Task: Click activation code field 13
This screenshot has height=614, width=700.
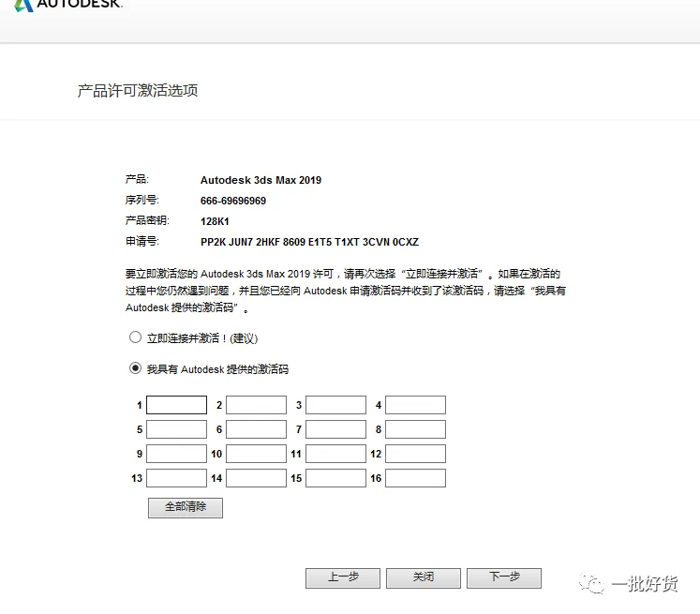Action: coord(177,478)
